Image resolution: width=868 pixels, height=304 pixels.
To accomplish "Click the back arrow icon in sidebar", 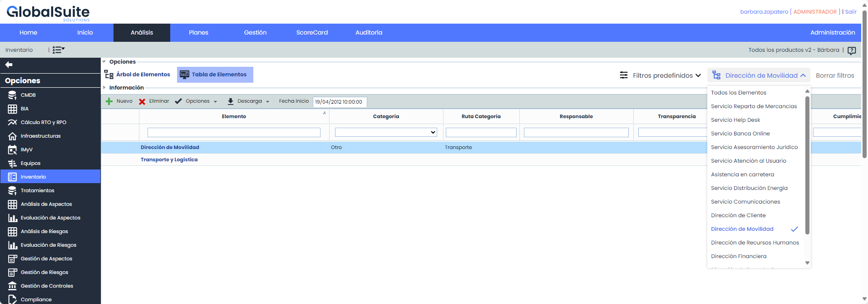I will tap(9, 65).
